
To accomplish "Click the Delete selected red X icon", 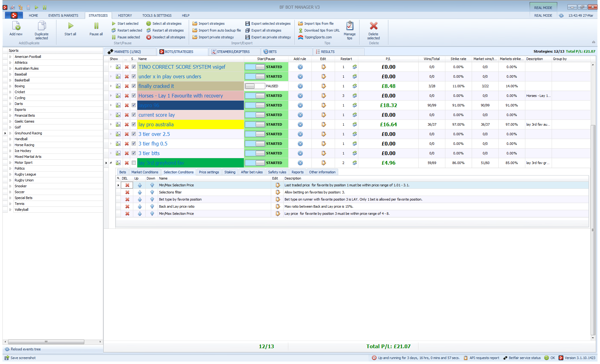I will [x=373, y=26].
